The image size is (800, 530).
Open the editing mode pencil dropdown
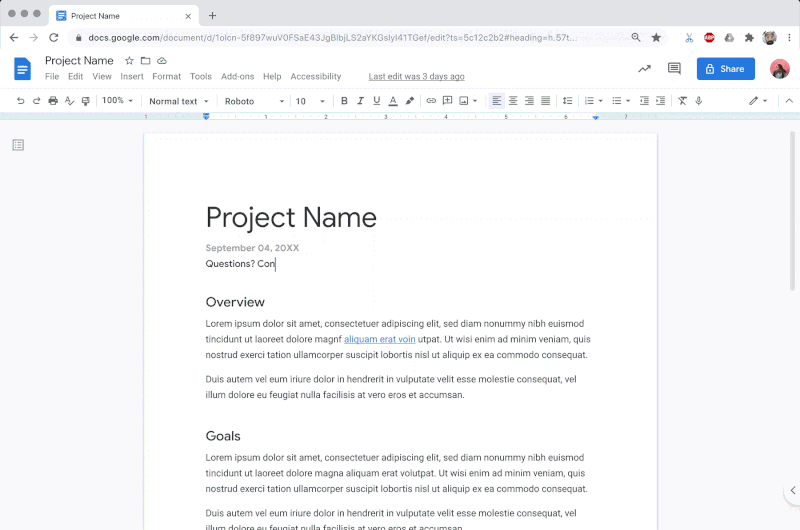(x=758, y=101)
